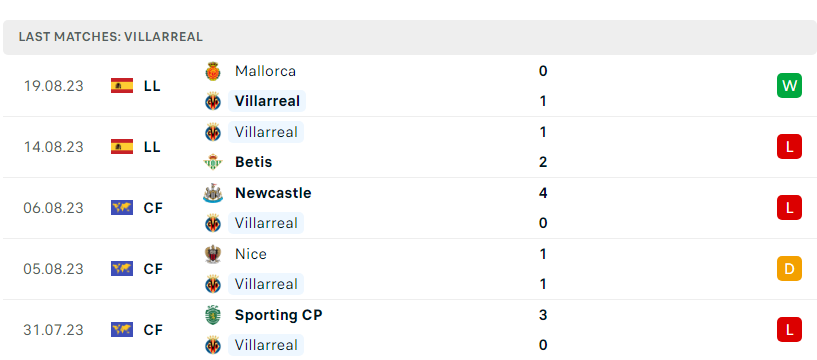Open the Newcastle team link

(x=273, y=193)
